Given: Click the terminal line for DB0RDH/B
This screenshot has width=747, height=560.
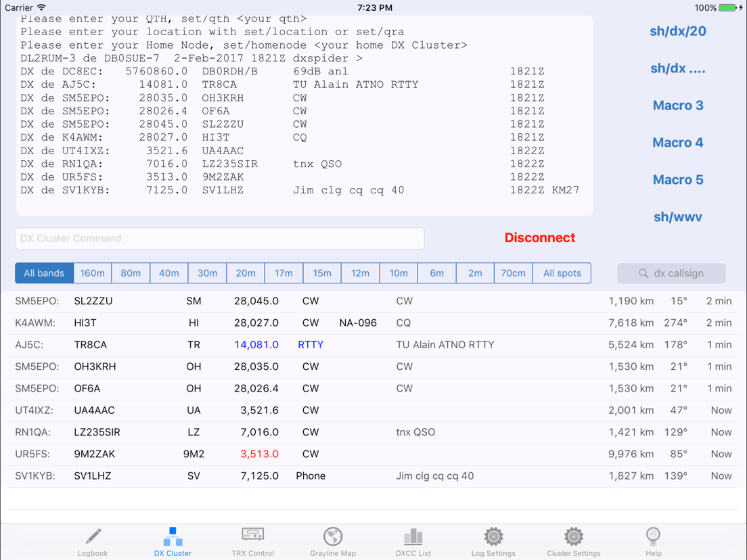Looking at the screenshot, I should pos(282,72).
